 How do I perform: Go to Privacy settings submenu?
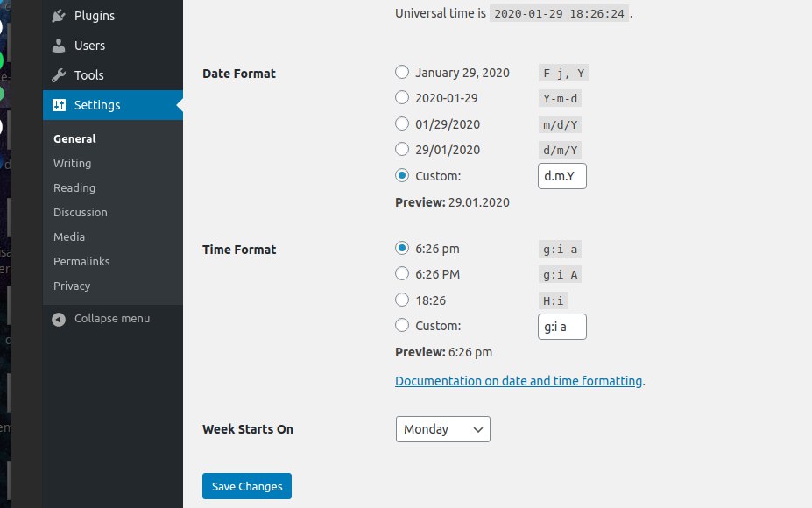(72, 286)
